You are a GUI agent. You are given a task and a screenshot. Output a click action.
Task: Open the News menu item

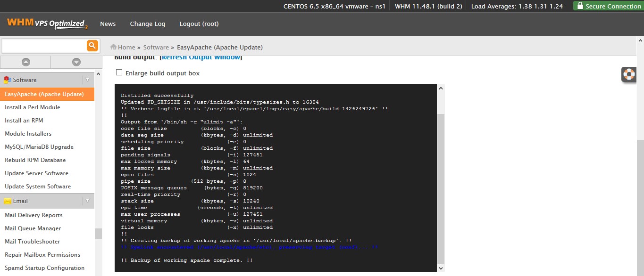click(x=108, y=24)
